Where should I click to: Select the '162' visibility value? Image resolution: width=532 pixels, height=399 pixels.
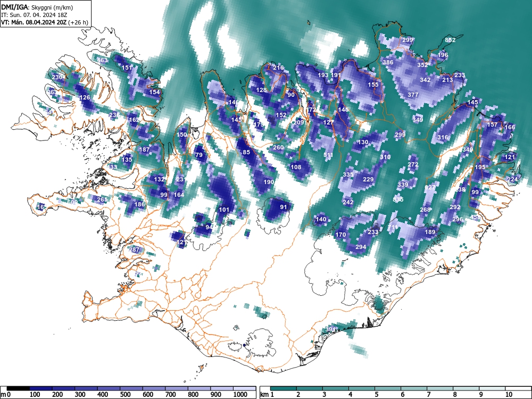coord(134,120)
